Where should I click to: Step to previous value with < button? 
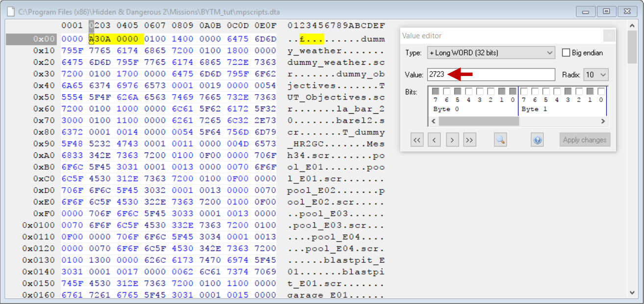[434, 140]
